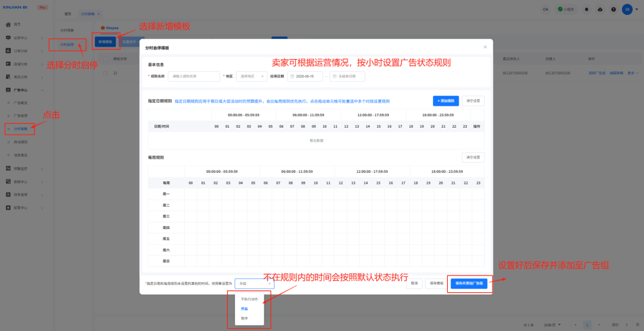Switch language via CN button
This screenshot has height=331, width=644.
(x=546, y=10)
